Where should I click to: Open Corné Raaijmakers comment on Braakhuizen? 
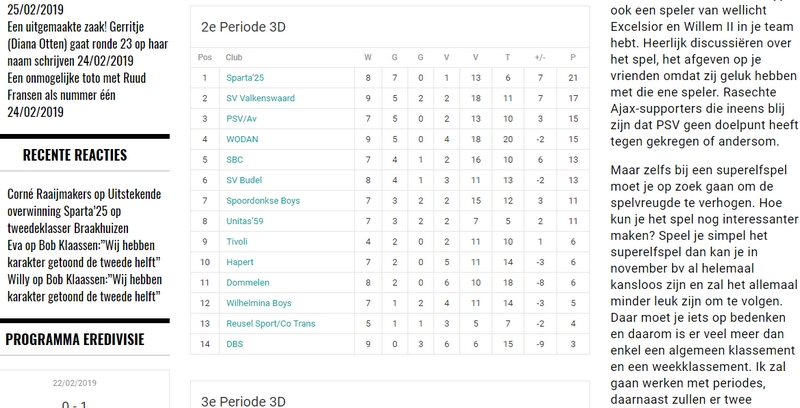click(x=84, y=211)
